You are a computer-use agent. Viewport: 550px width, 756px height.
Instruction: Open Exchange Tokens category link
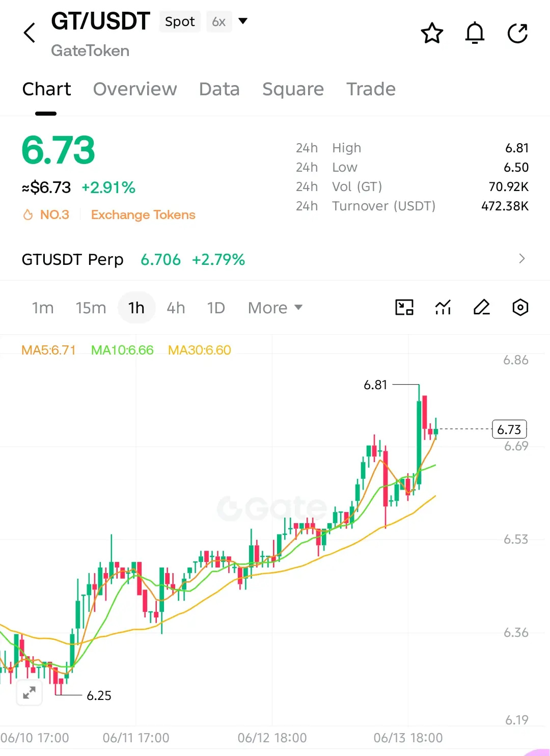[x=143, y=215]
